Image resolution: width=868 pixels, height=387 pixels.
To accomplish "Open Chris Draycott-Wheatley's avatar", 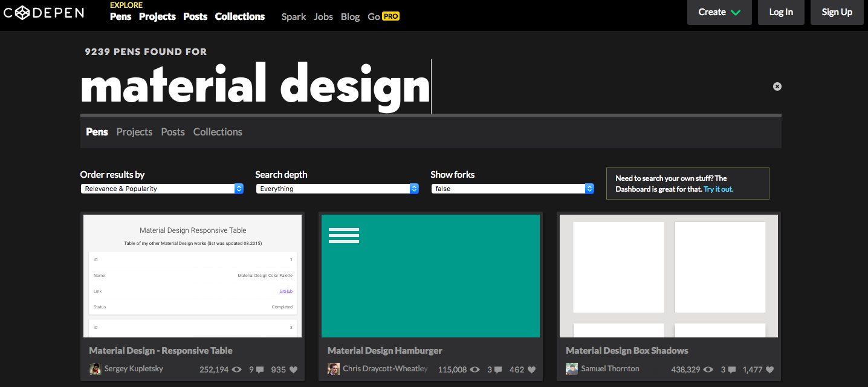I will (334, 369).
